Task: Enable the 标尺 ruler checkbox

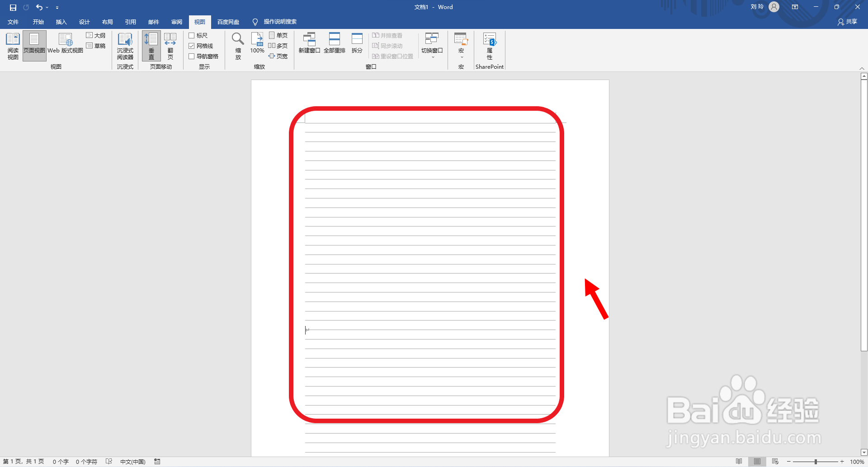Action: click(192, 35)
